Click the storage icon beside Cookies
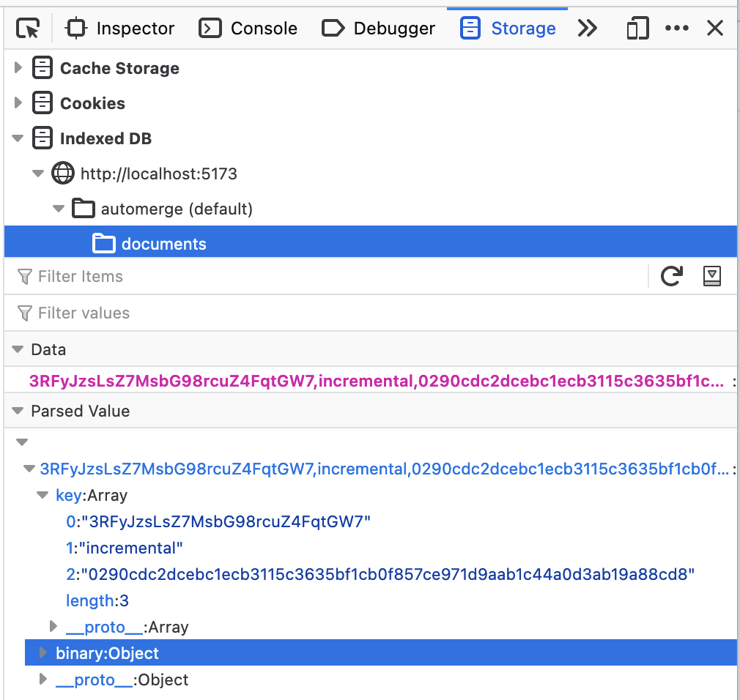740x700 pixels. pos(42,103)
